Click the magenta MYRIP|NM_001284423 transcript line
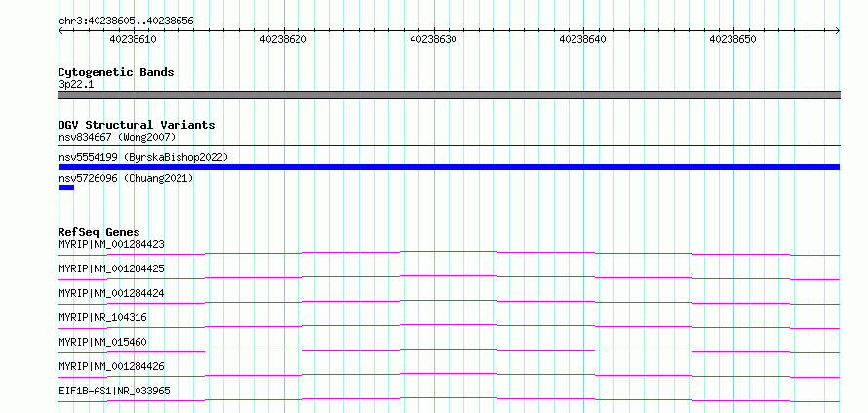 (x=449, y=253)
